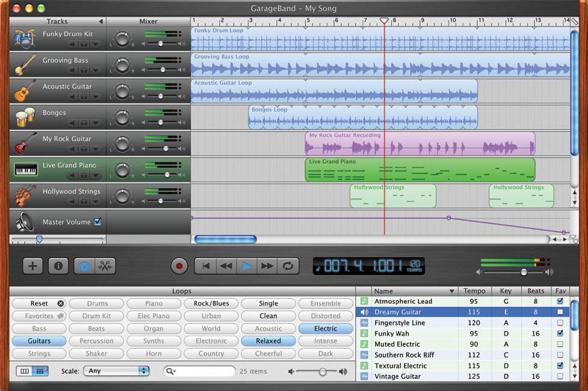
Task: Collapse the Tracks panel with its arrow
Action: (100, 21)
